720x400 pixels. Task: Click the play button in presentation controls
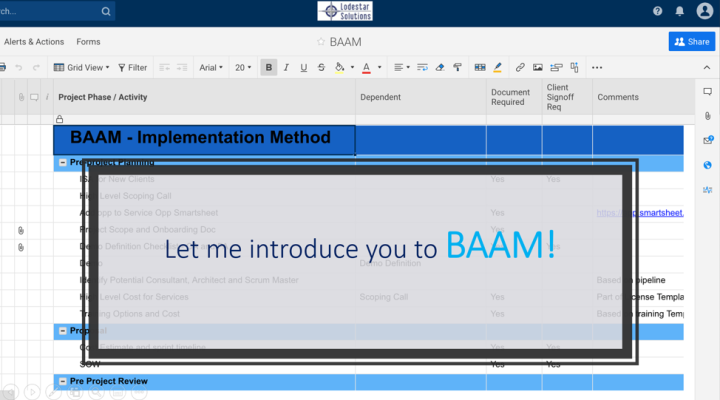click(32, 392)
